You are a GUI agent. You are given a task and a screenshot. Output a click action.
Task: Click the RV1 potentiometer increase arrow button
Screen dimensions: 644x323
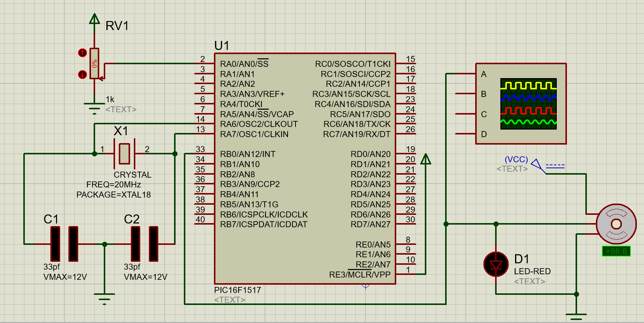[x=82, y=53]
